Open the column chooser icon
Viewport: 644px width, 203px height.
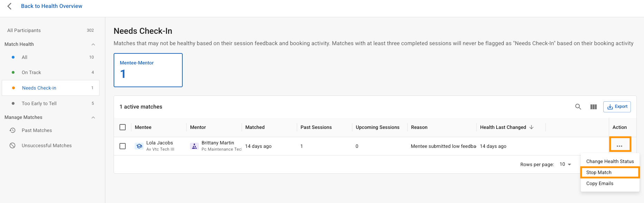(x=594, y=107)
